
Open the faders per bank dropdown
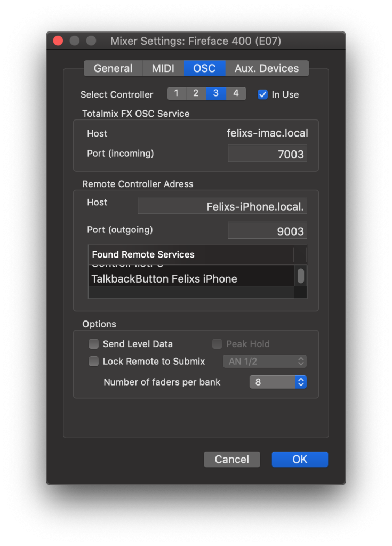point(278,382)
